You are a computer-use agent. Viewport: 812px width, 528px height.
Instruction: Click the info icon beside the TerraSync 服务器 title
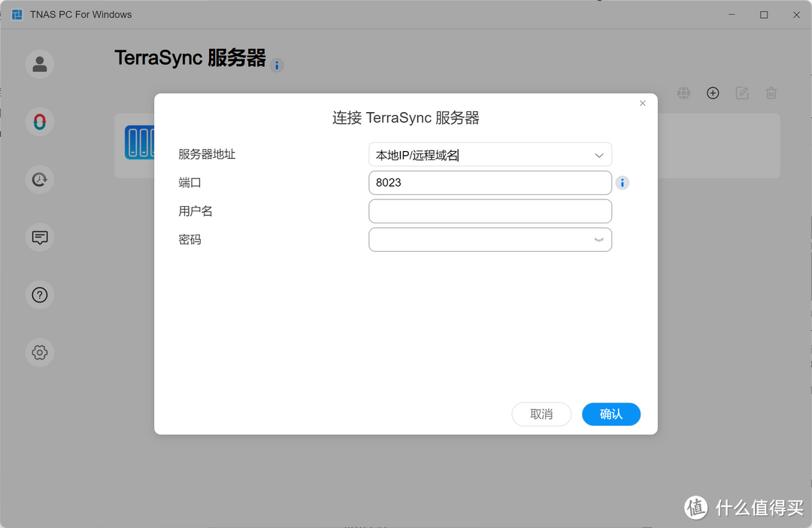pyautogui.click(x=277, y=65)
